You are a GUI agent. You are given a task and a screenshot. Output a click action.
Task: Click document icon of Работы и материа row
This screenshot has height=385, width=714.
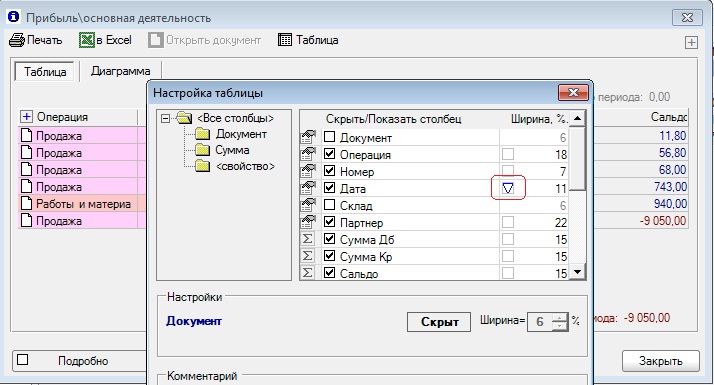click(x=27, y=204)
